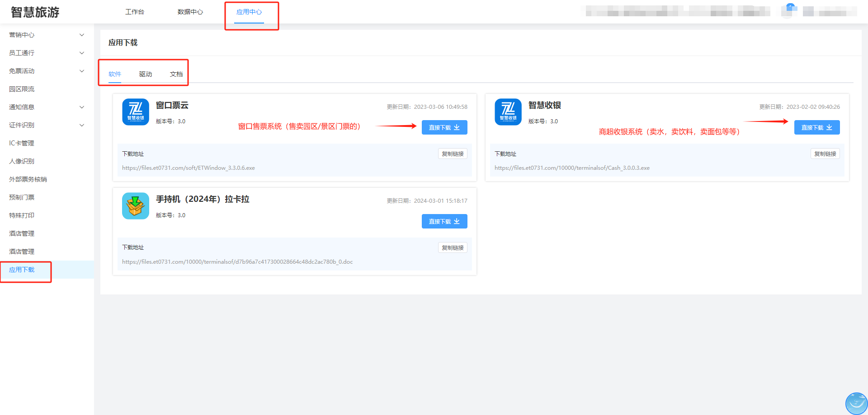Open 数据中心 in top navigation
Screen dimensions: 868x415
[190, 12]
